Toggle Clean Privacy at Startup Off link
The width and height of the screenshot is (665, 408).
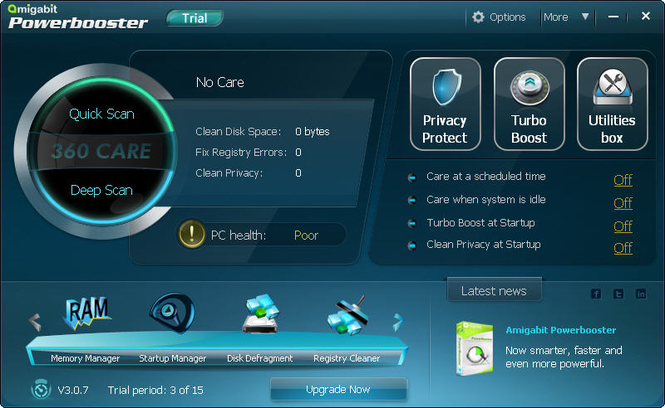pyautogui.click(x=623, y=248)
